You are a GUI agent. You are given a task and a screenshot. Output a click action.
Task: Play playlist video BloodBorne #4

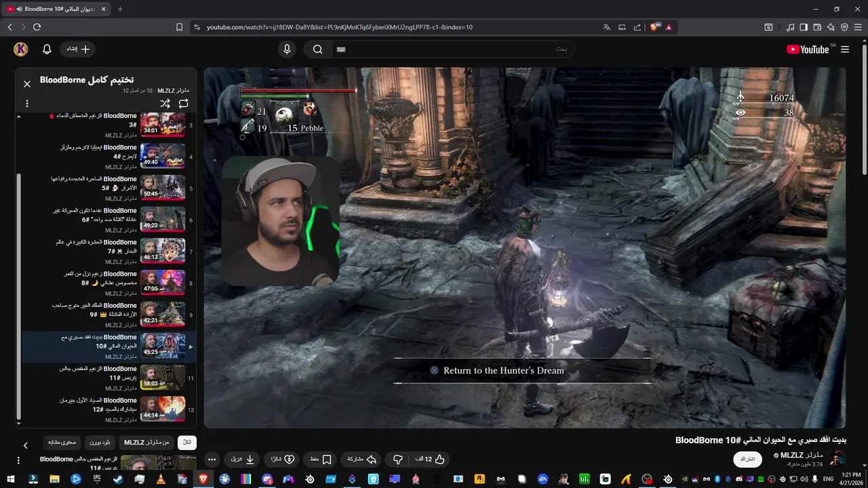108,157
